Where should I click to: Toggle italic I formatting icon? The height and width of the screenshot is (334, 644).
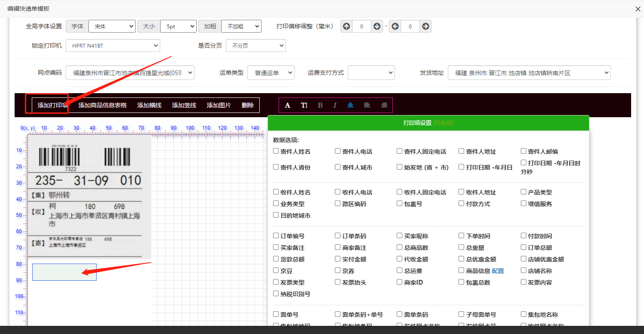(x=335, y=105)
